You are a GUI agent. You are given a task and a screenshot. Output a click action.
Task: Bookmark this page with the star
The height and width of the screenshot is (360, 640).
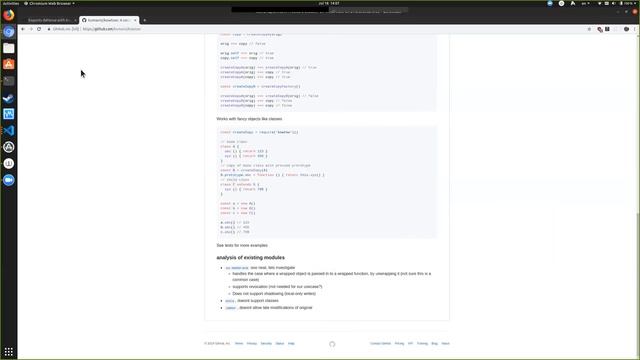point(589,29)
